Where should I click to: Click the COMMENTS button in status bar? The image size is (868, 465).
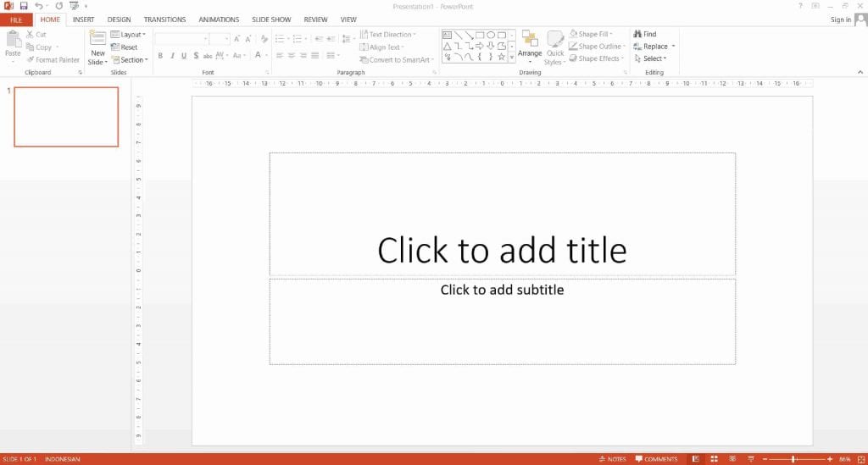(x=657, y=459)
